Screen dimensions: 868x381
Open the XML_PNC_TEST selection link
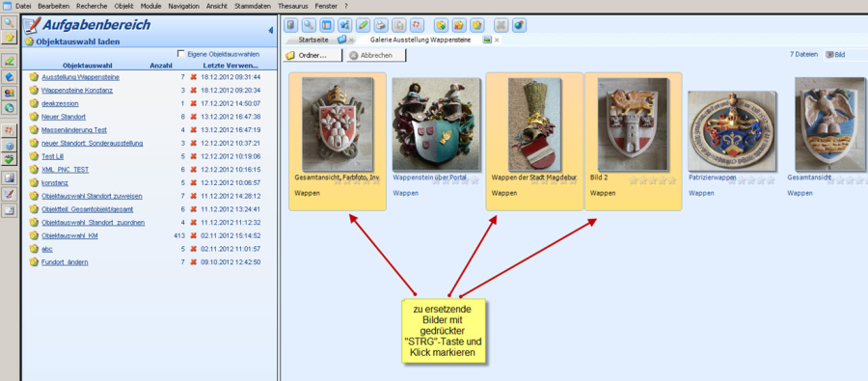click(x=65, y=170)
